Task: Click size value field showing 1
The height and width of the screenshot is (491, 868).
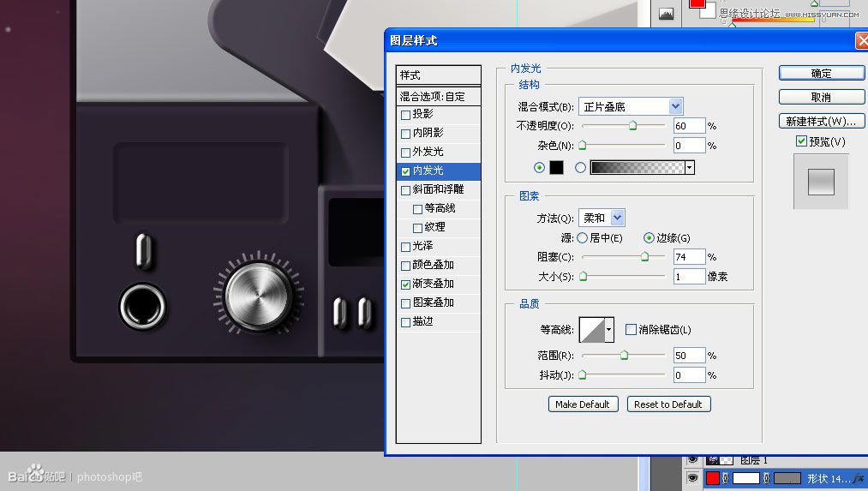Action: point(689,276)
